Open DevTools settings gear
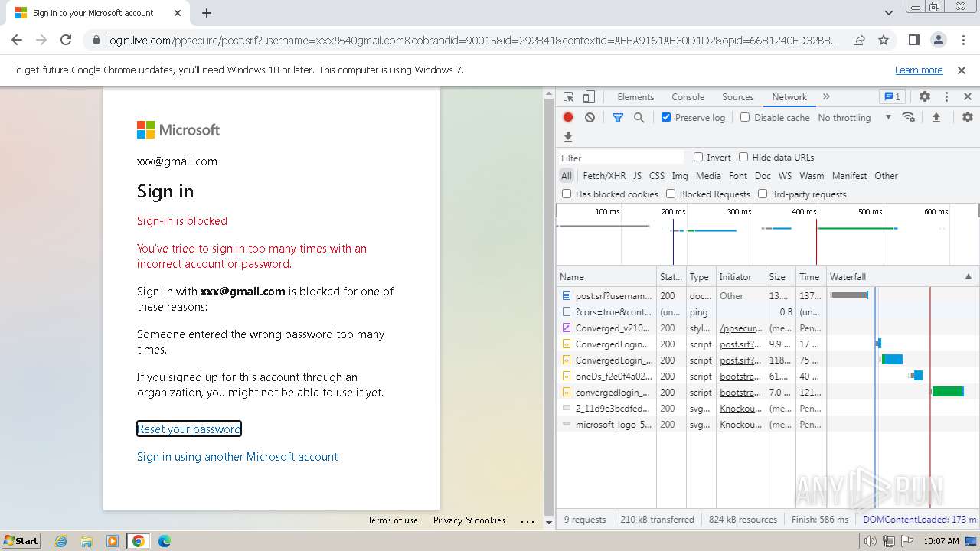 [x=925, y=96]
